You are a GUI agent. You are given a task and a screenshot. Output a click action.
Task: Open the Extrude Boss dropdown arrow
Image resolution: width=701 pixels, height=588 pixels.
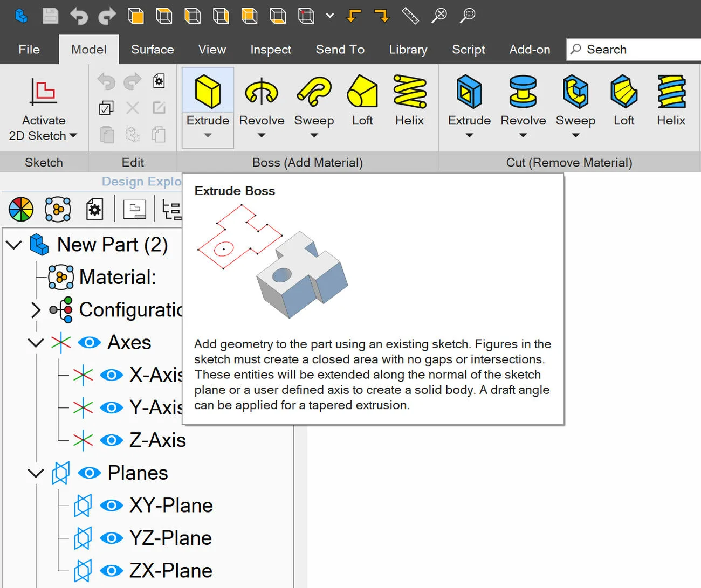[208, 135]
